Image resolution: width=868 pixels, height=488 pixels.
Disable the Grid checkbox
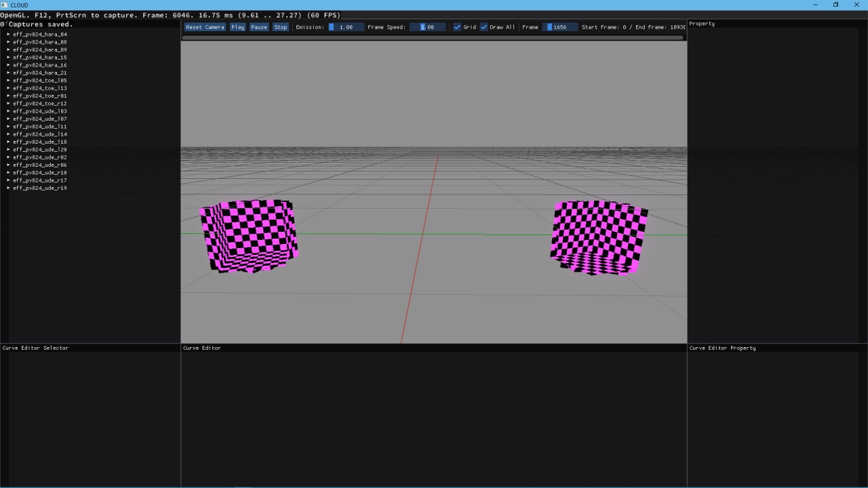tap(457, 27)
